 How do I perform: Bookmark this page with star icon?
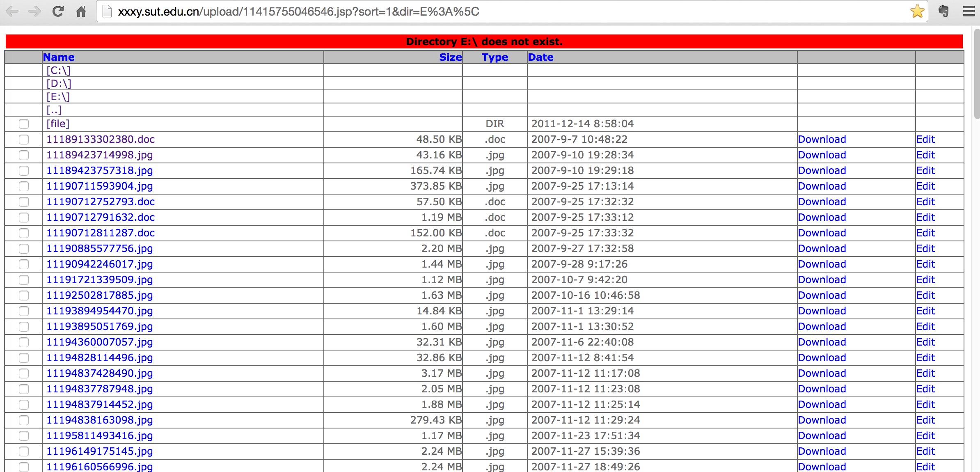click(x=917, y=11)
